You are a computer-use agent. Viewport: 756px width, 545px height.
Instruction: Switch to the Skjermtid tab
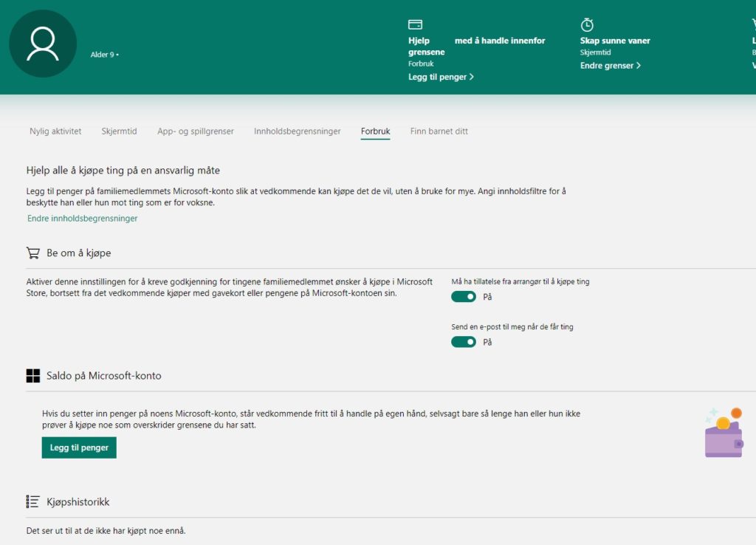119,131
